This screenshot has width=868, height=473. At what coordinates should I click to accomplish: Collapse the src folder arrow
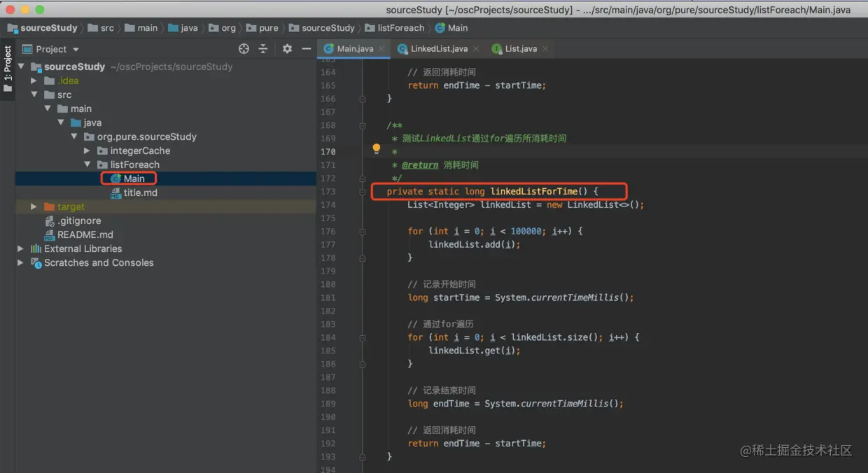click(34, 94)
